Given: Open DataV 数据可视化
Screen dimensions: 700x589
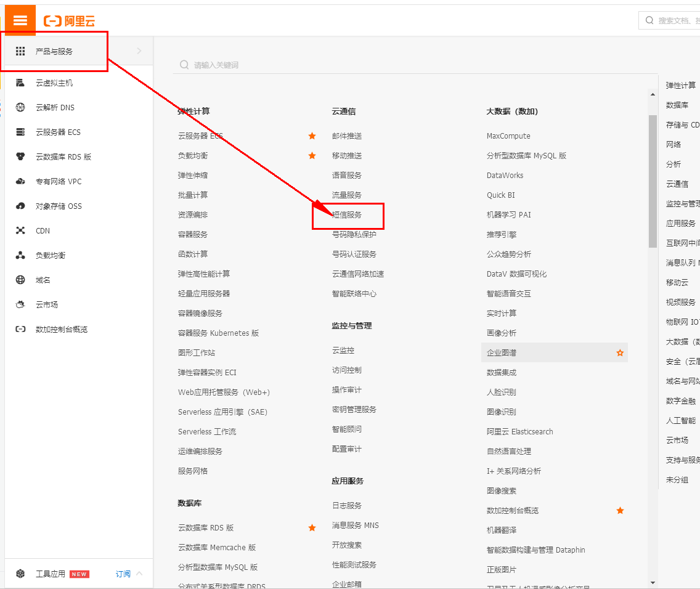Looking at the screenshot, I should [x=516, y=274].
